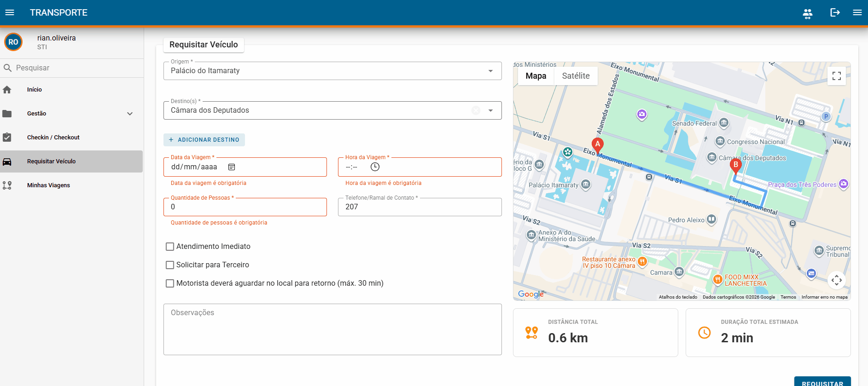Click the logout icon in header
Image resolution: width=868 pixels, height=386 pixels.
point(835,12)
